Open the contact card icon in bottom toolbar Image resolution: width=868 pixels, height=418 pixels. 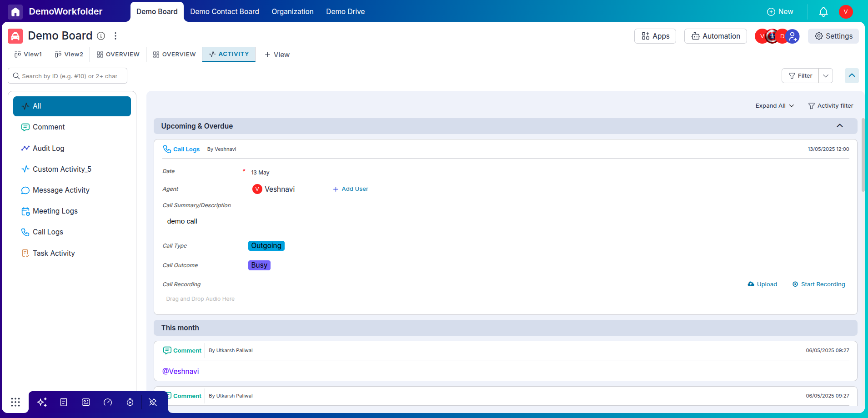click(86, 402)
